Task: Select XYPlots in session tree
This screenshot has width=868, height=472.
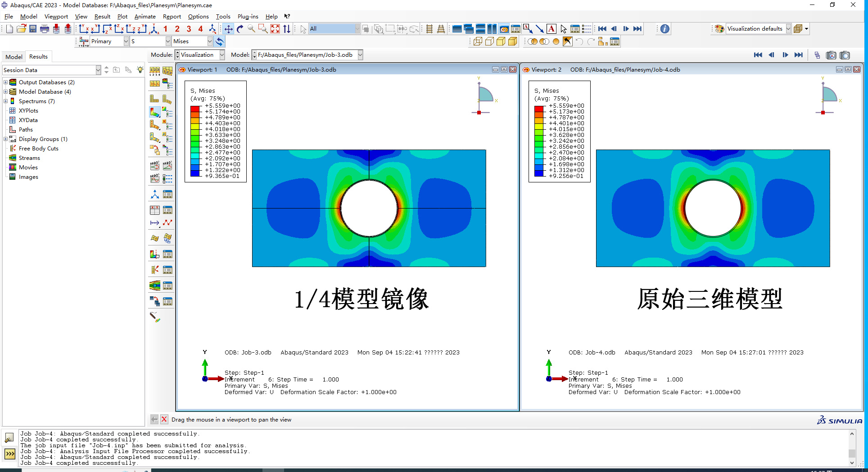Action: coord(28,111)
